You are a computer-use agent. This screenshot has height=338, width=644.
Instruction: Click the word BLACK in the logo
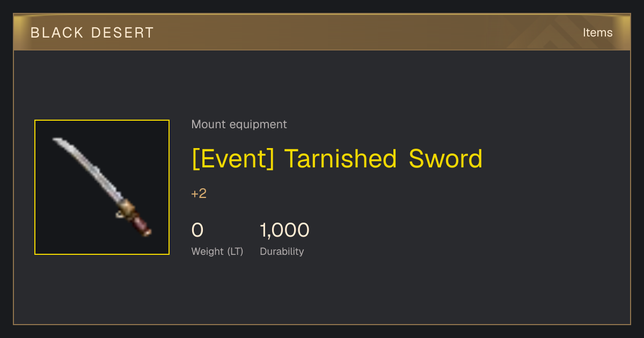57,33
